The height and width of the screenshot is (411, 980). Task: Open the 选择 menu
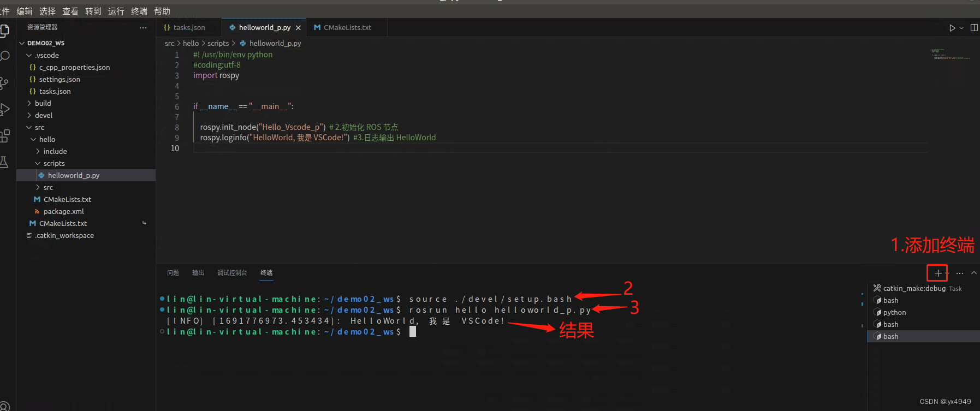pos(47,11)
